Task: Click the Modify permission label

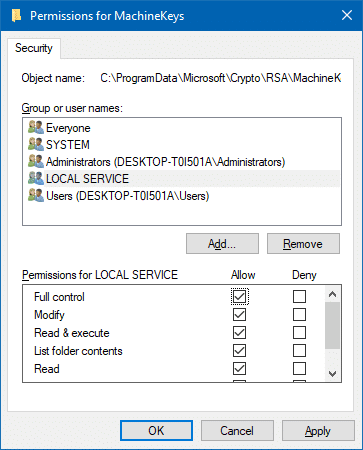Action: 49,315
